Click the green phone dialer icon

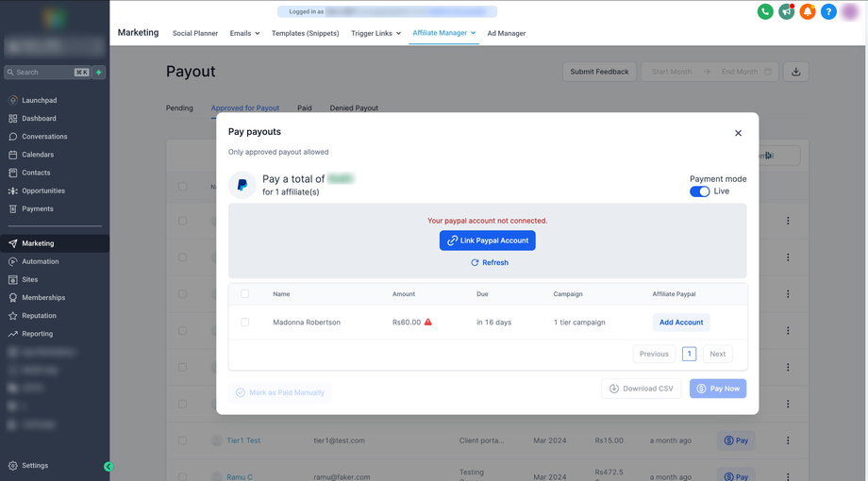coord(765,11)
